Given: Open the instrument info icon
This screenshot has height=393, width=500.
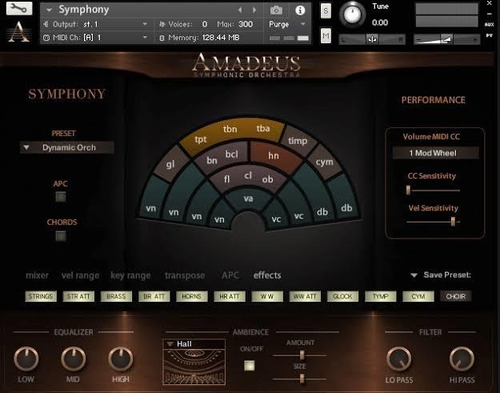Looking at the screenshot, I should [300, 10].
